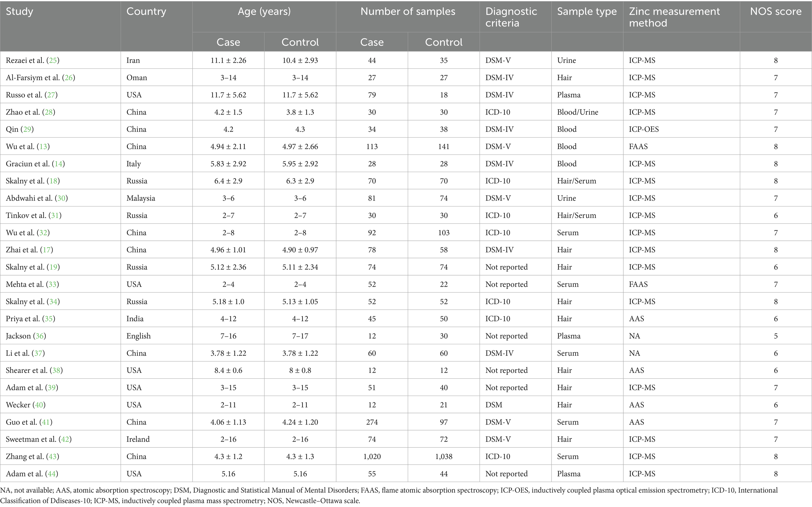Click citation 17 for Zhai et al.
Screen dimensions: 812x507
47,250
